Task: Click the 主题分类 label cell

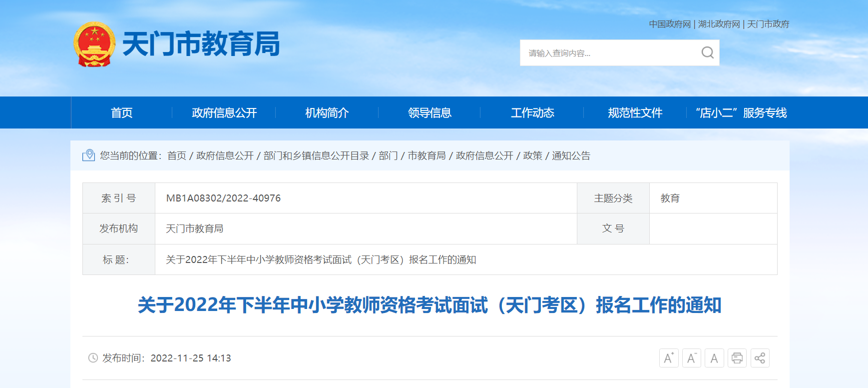Action: [613, 198]
